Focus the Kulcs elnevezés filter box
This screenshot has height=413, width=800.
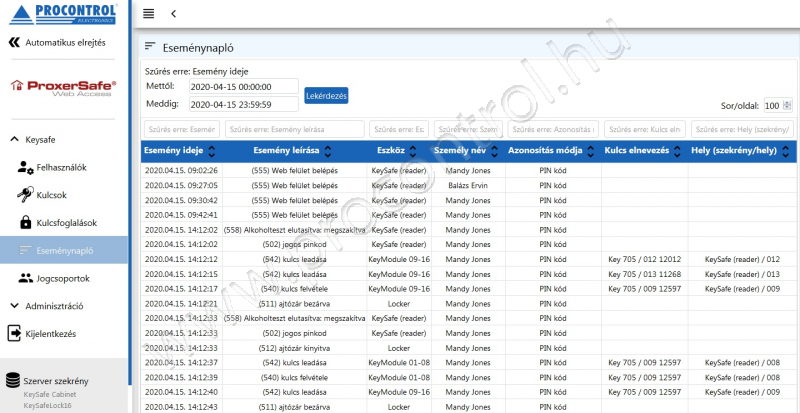click(x=645, y=129)
